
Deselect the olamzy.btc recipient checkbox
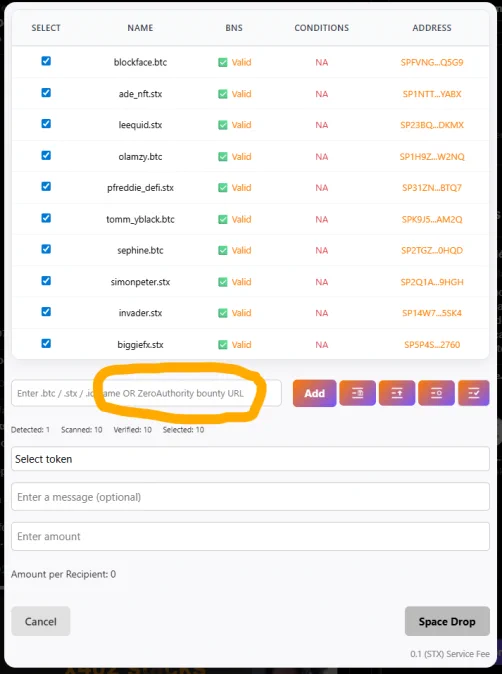(46, 155)
